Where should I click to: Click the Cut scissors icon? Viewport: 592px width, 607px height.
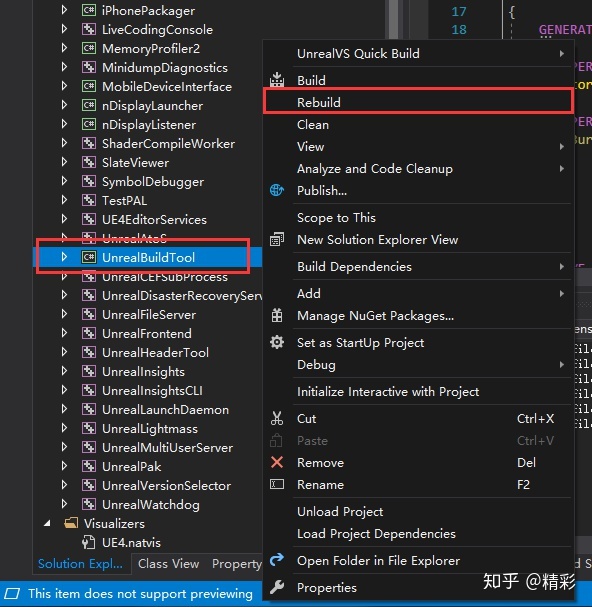277,418
